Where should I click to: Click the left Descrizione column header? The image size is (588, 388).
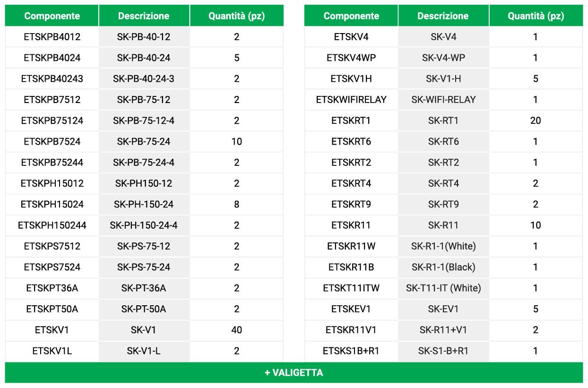click(144, 16)
